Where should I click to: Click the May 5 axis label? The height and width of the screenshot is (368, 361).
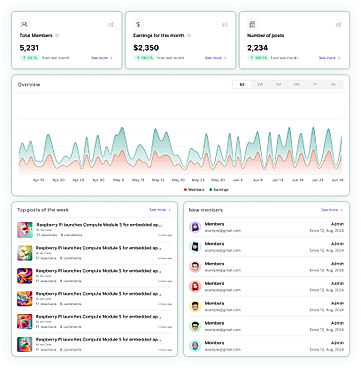click(118, 180)
